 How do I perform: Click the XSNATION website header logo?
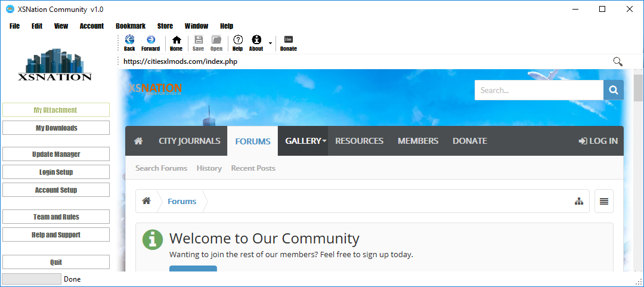click(155, 88)
